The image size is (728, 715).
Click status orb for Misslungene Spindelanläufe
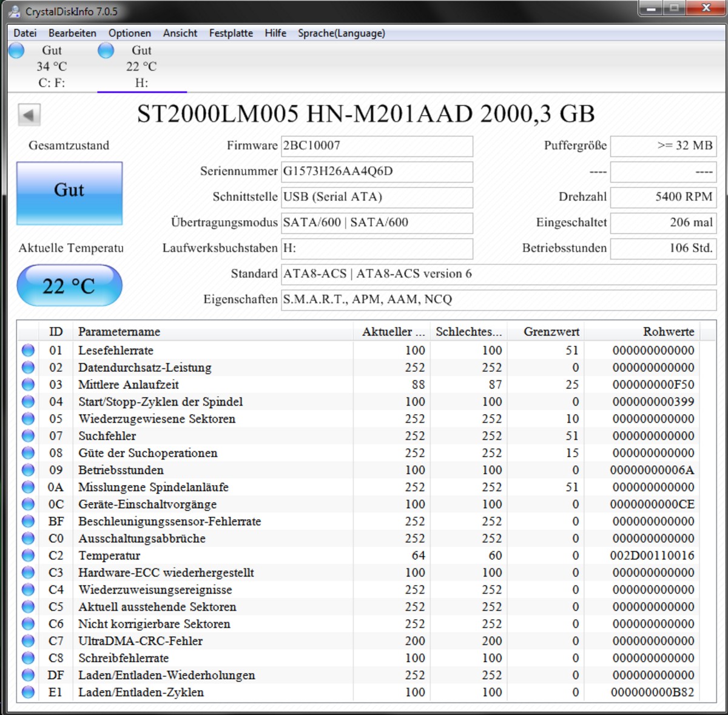(28, 487)
